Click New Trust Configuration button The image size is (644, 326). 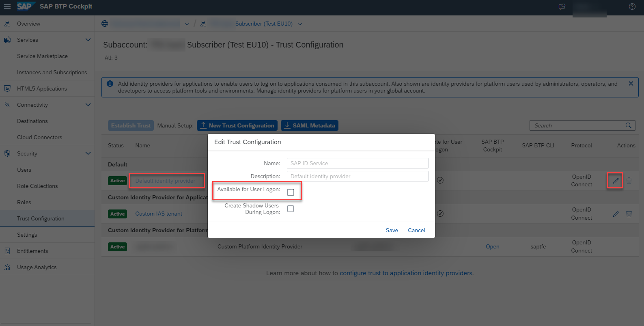pyautogui.click(x=237, y=125)
